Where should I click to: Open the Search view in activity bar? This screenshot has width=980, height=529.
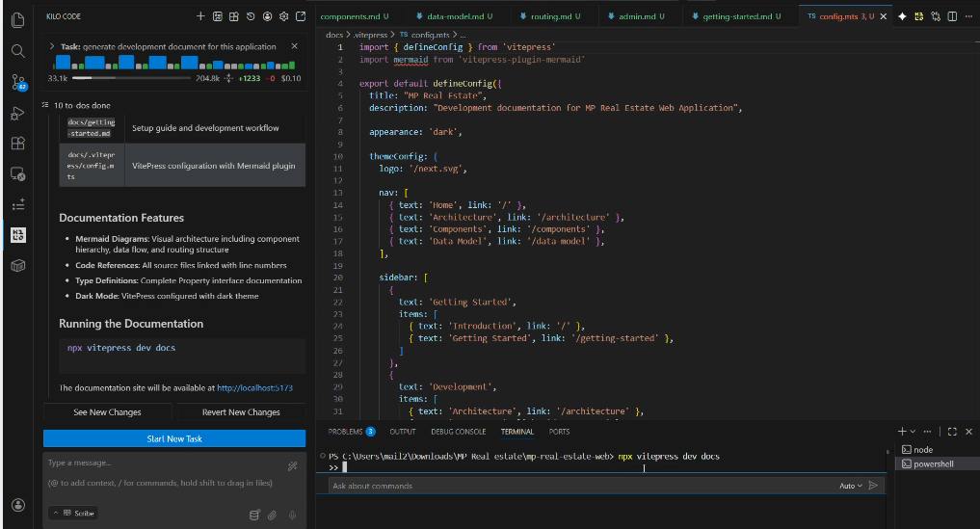point(18,50)
